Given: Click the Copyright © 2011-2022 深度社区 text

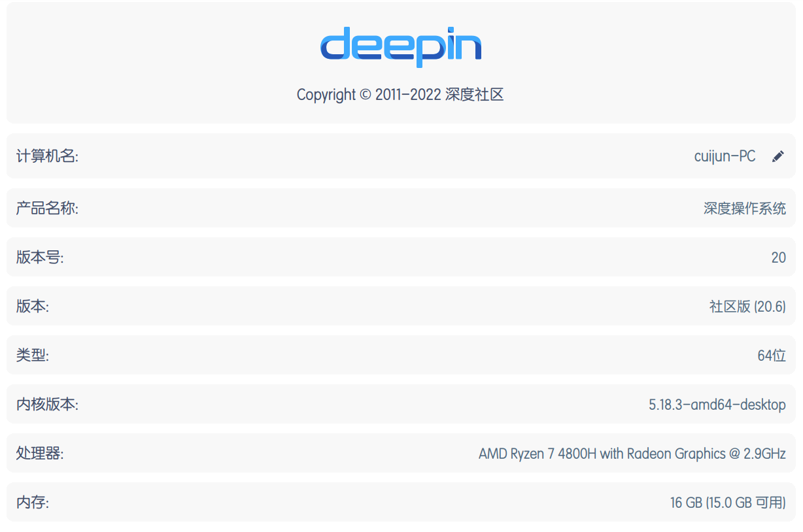Looking at the screenshot, I should 400,95.
